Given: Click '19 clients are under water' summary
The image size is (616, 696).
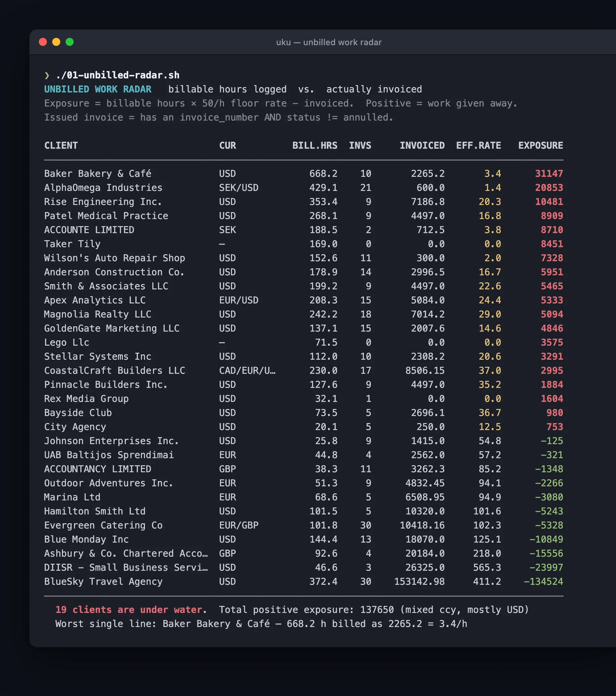Looking at the screenshot, I should tap(129, 610).
